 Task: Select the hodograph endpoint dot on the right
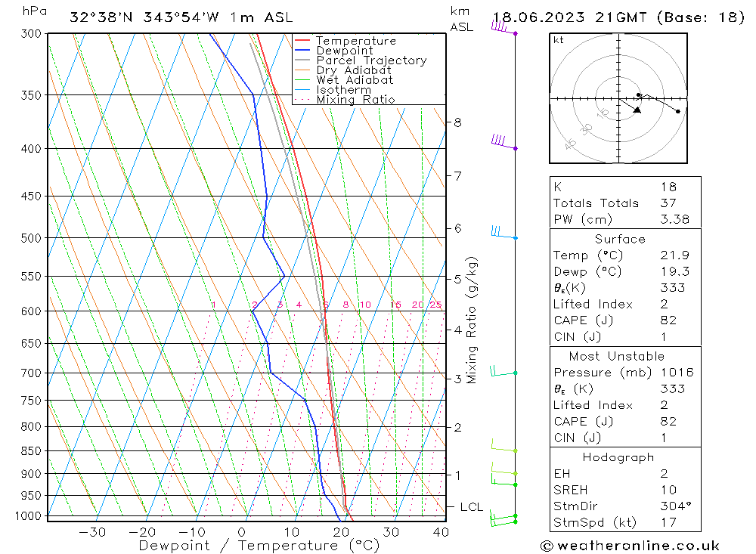click(677, 111)
